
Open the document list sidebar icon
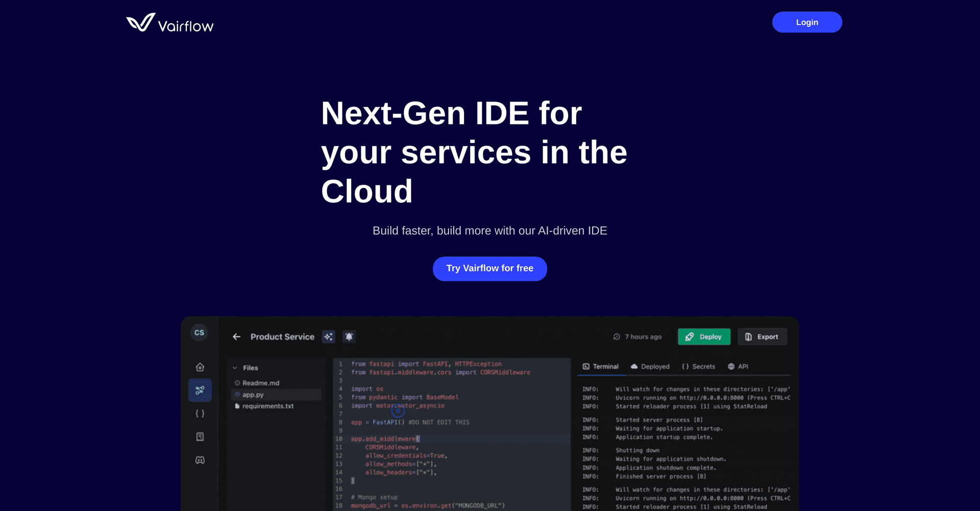[200, 436]
